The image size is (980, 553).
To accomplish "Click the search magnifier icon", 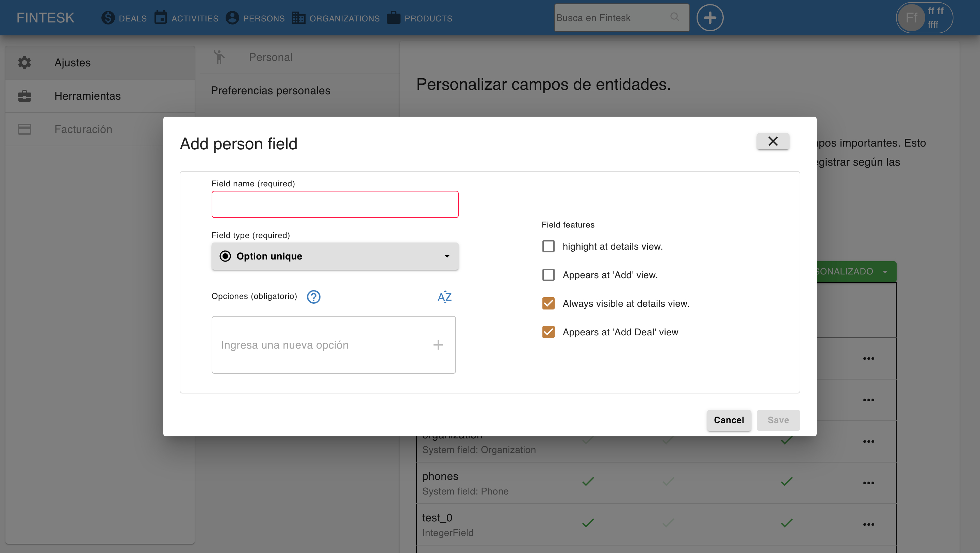I will (674, 17).
